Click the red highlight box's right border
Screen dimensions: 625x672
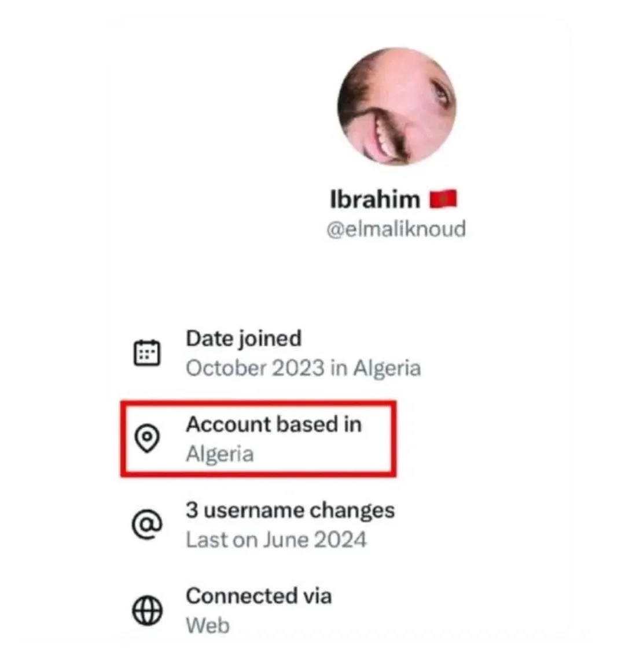pyautogui.click(x=395, y=439)
